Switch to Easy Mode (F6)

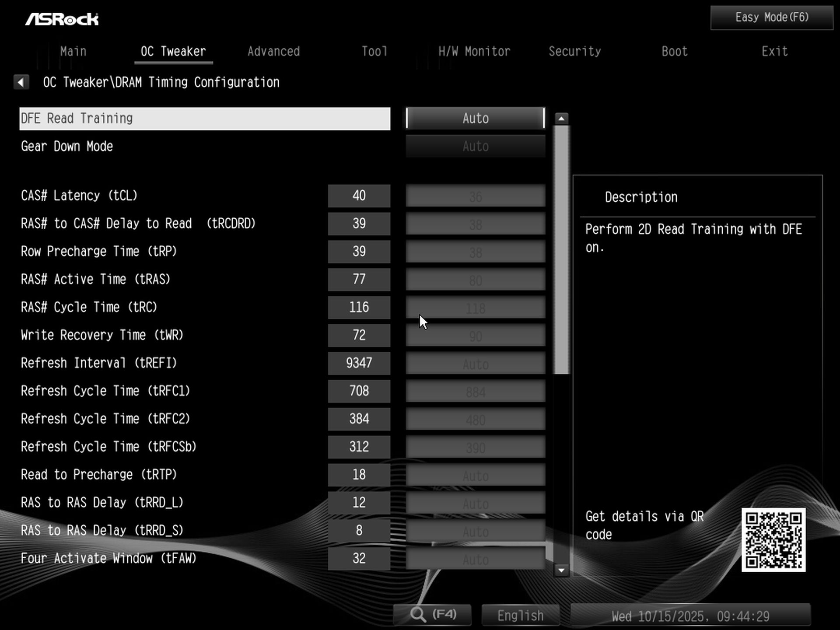click(x=770, y=17)
